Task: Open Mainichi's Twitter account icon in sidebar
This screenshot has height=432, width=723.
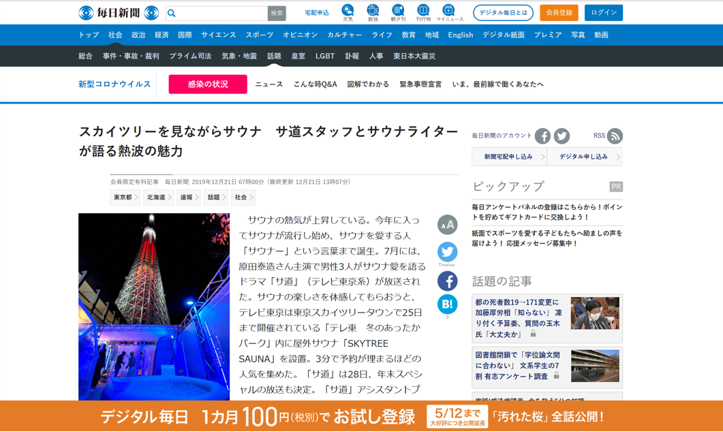Action: coord(562,136)
